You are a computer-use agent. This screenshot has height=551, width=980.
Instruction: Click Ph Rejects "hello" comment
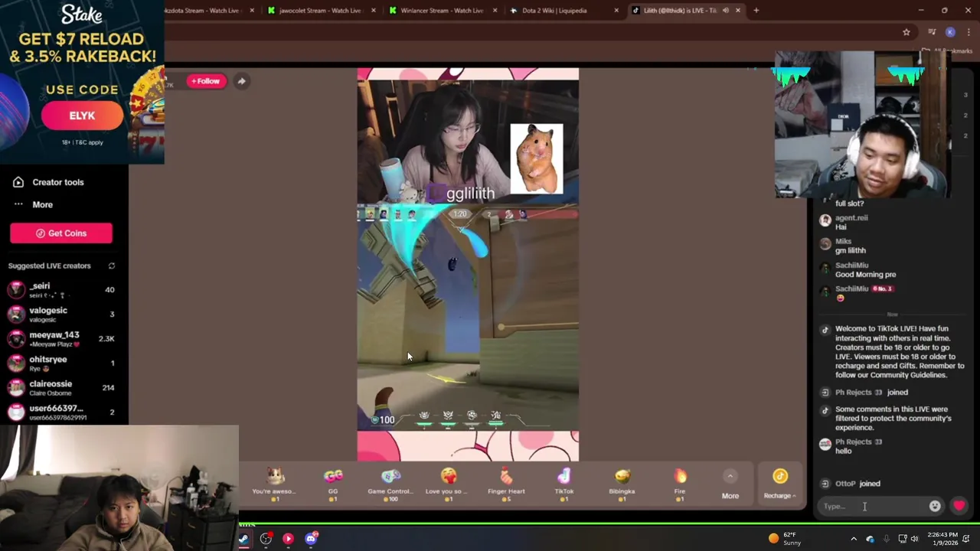coord(843,452)
